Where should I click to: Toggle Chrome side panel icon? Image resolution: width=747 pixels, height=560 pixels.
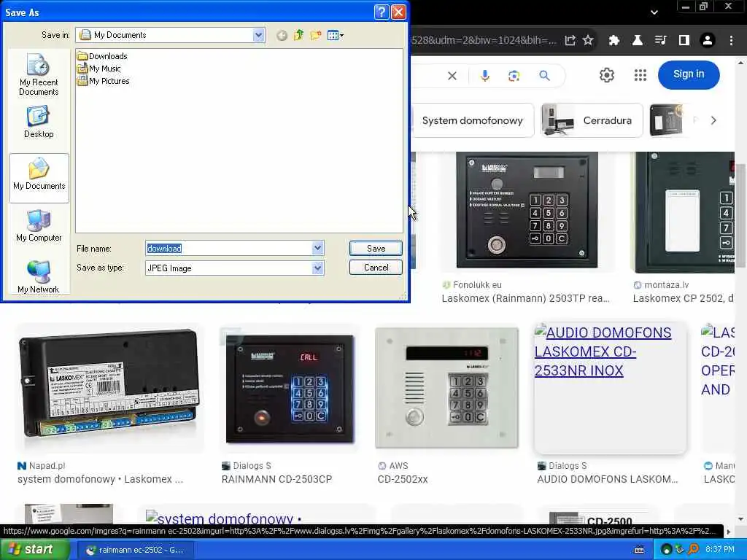tap(684, 41)
